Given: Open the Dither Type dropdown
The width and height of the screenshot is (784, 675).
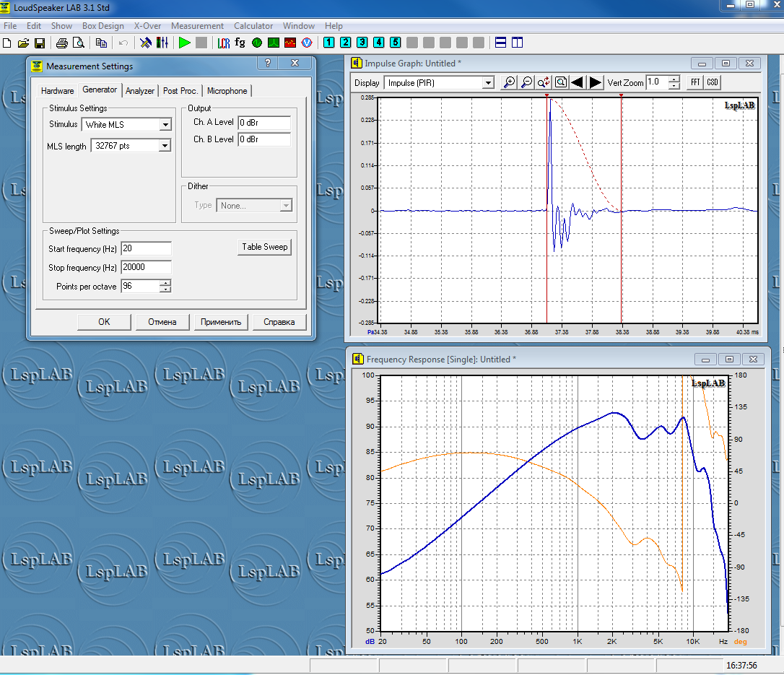Looking at the screenshot, I should [x=285, y=206].
